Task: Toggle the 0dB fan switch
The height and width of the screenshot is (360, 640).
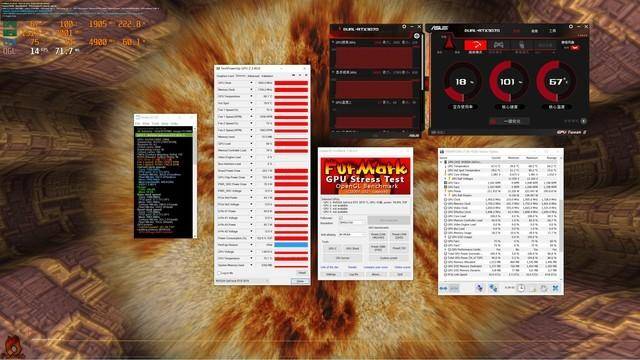Action: click(575, 48)
